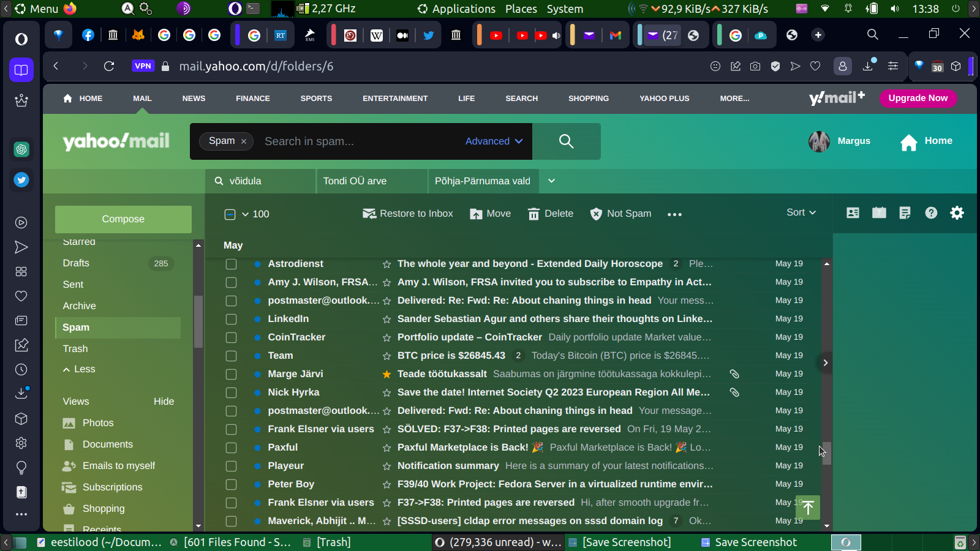This screenshot has width=980, height=551.
Task: Switch to the Põhja-Pärnumaa vald tab
Action: [x=483, y=181]
